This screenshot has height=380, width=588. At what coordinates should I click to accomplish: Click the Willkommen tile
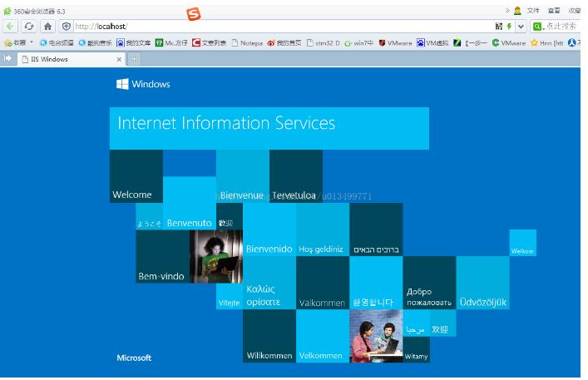(x=269, y=336)
